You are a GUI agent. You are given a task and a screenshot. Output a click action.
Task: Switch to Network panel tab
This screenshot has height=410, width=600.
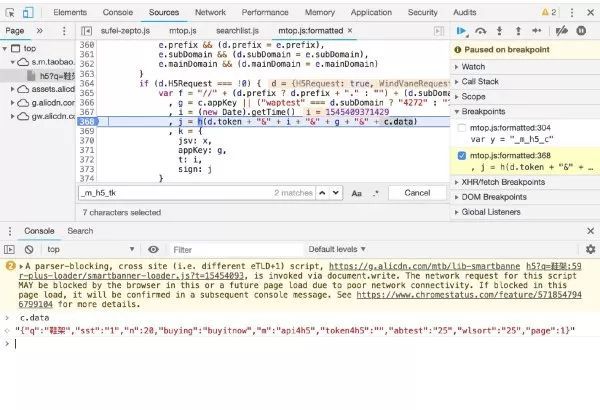pyautogui.click(x=210, y=12)
